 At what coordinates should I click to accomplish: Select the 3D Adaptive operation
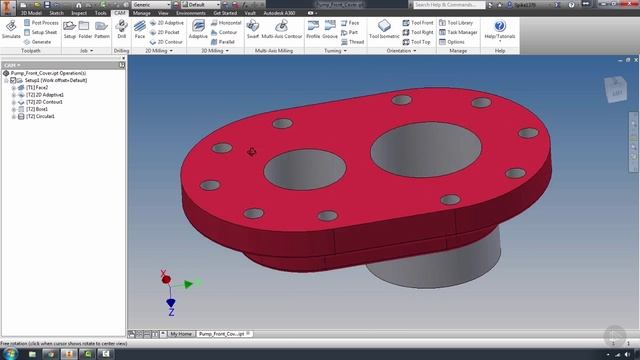pos(198,29)
